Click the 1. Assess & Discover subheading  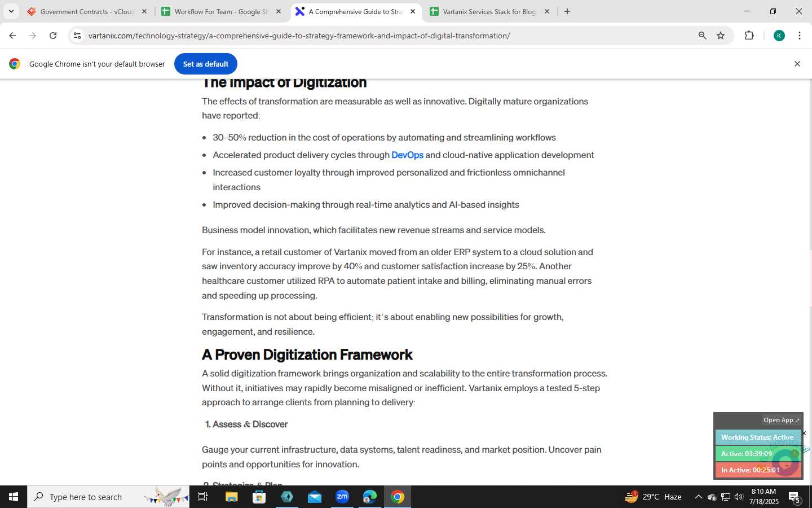246,424
